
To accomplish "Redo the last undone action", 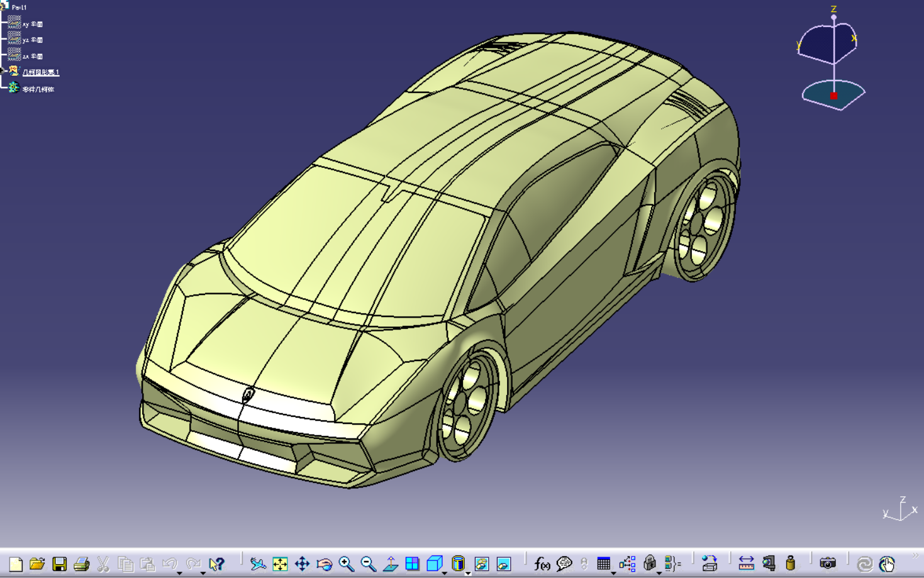I will coord(193,564).
